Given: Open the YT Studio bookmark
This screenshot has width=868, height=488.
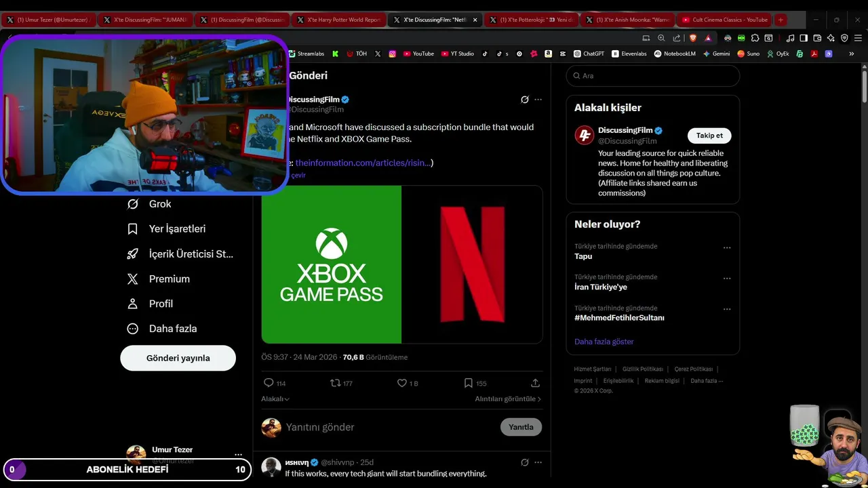Looking at the screenshot, I should 458,54.
